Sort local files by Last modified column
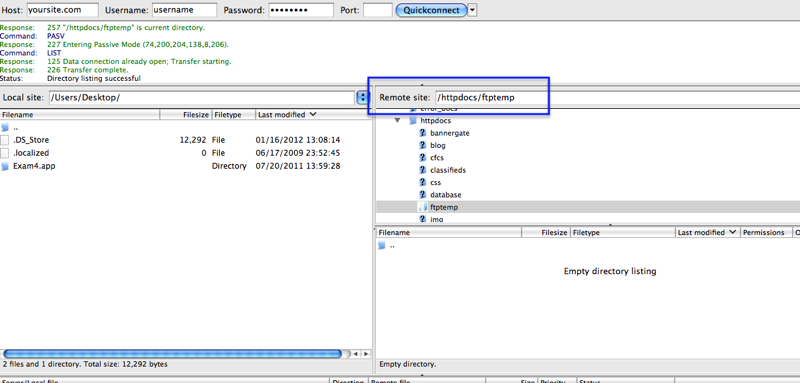This screenshot has width=800, height=383. (x=313, y=115)
